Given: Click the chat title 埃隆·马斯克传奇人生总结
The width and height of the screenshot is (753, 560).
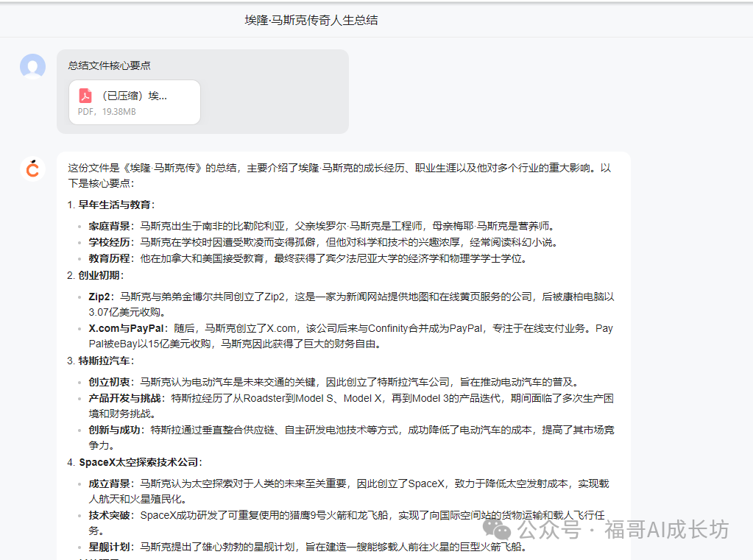Looking at the screenshot, I should coord(311,20).
